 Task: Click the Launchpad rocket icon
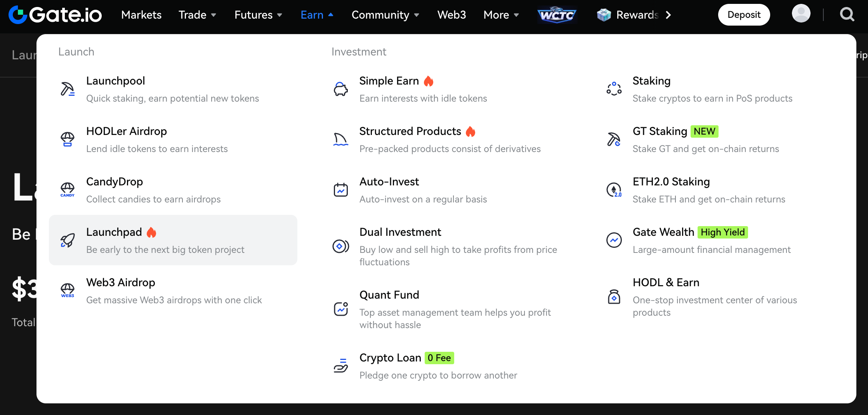(x=68, y=240)
